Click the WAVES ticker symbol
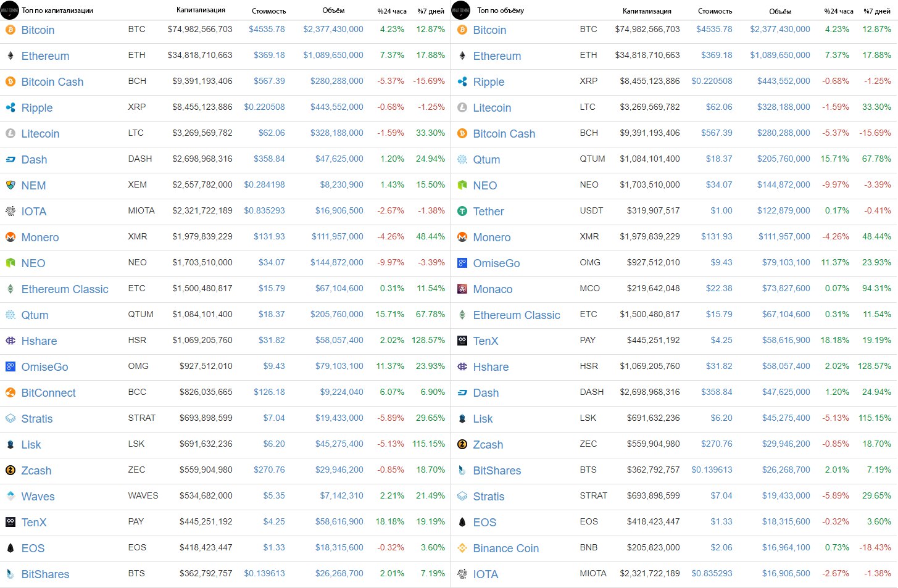The width and height of the screenshot is (898, 588). point(143,495)
